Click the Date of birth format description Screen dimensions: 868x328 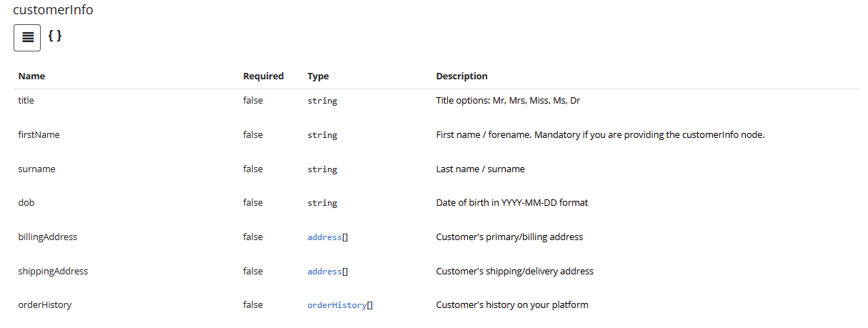512,203
